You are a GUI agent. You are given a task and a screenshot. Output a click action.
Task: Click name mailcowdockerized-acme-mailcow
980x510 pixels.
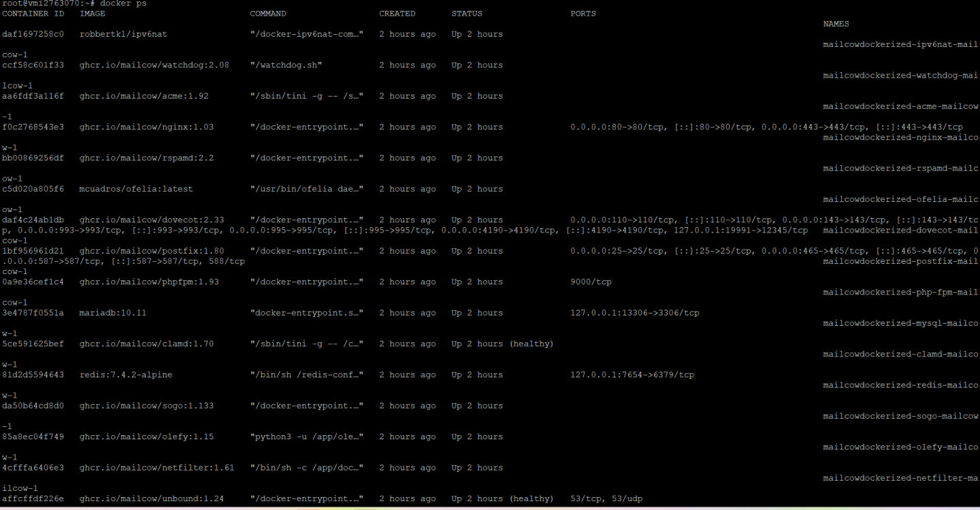[x=900, y=107]
